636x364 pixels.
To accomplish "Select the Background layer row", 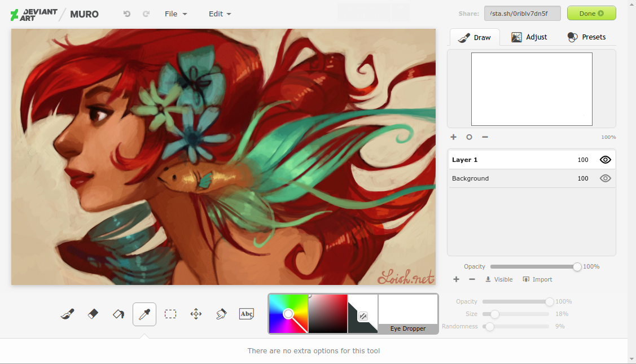I will click(532, 178).
